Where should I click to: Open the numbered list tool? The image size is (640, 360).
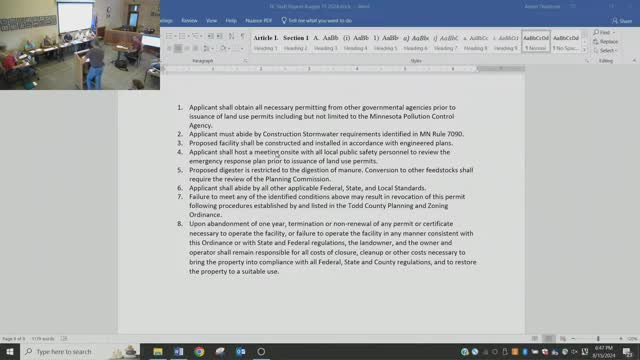[x=182, y=36]
